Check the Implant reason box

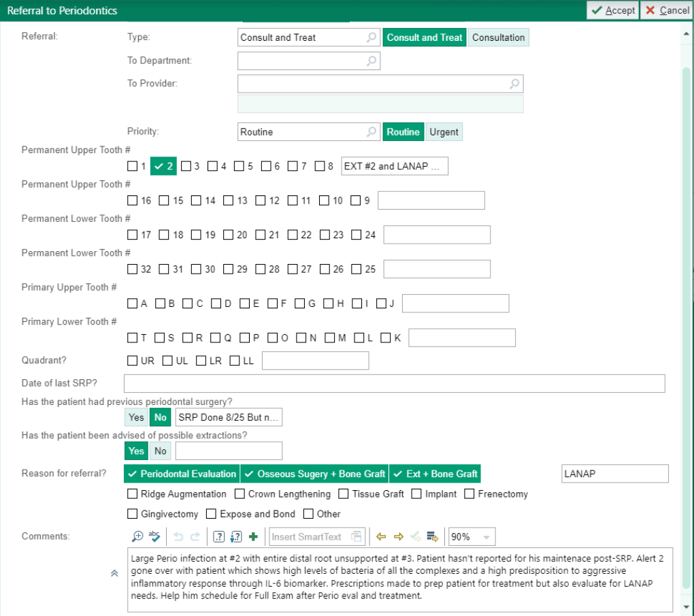pos(416,493)
